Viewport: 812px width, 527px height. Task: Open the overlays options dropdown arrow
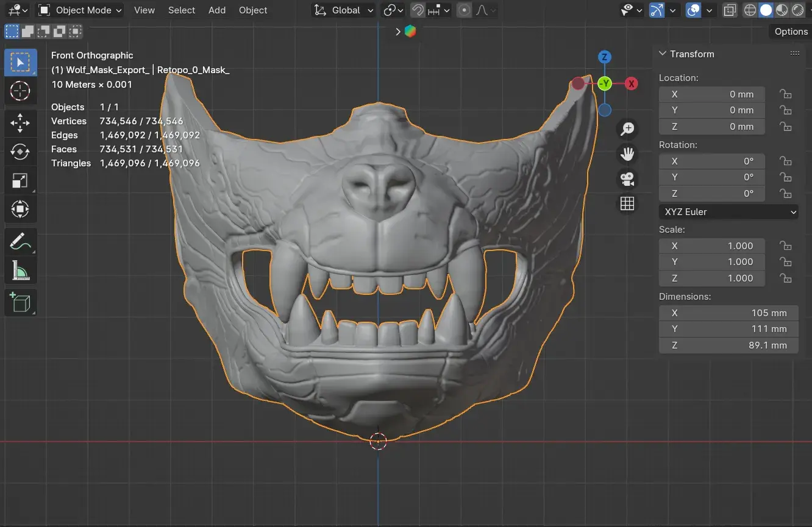pos(709,10)
